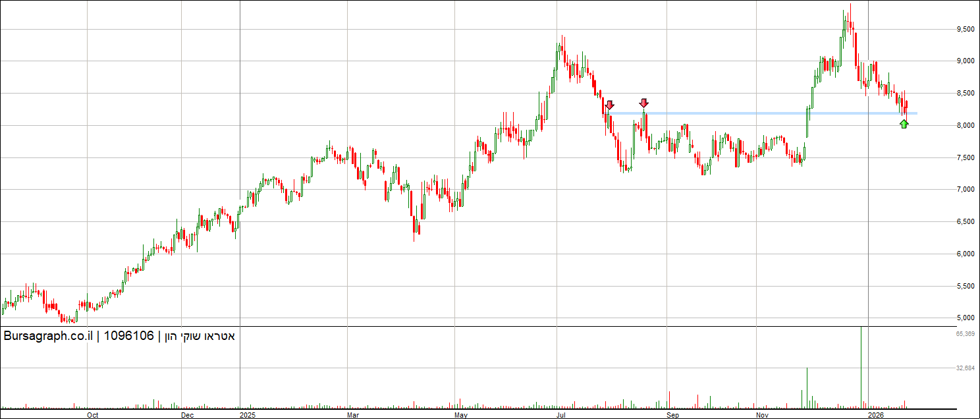
Task: Click the 9,500 price axis label
Action: 965,30
